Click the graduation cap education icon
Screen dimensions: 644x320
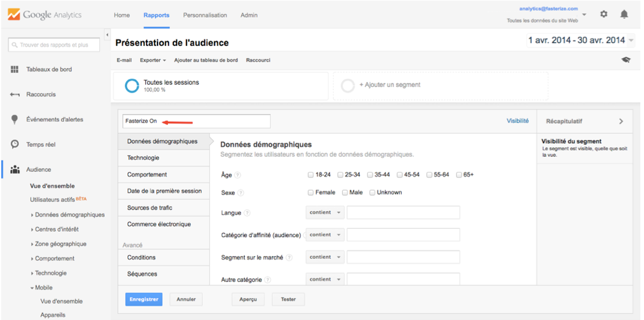click(626, 60)
